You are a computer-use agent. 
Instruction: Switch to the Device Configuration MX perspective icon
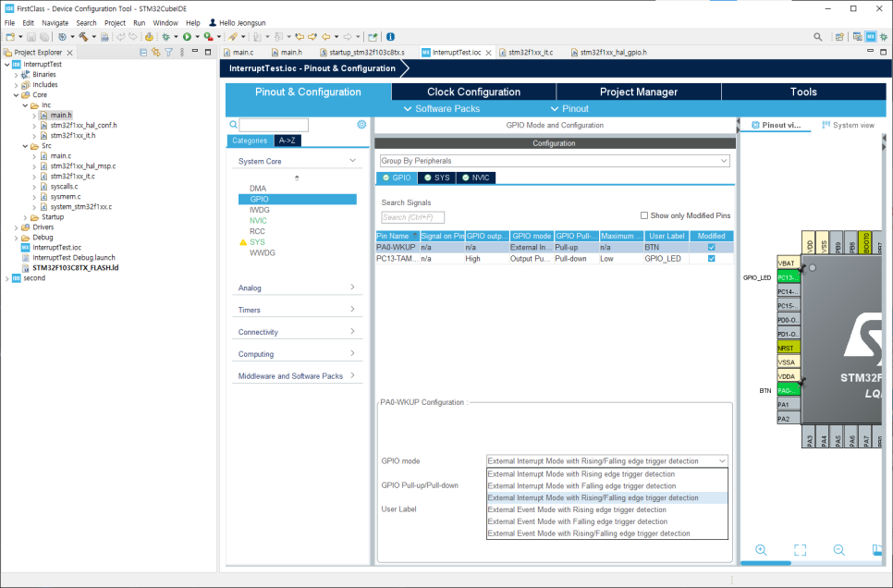pos(870,37)
